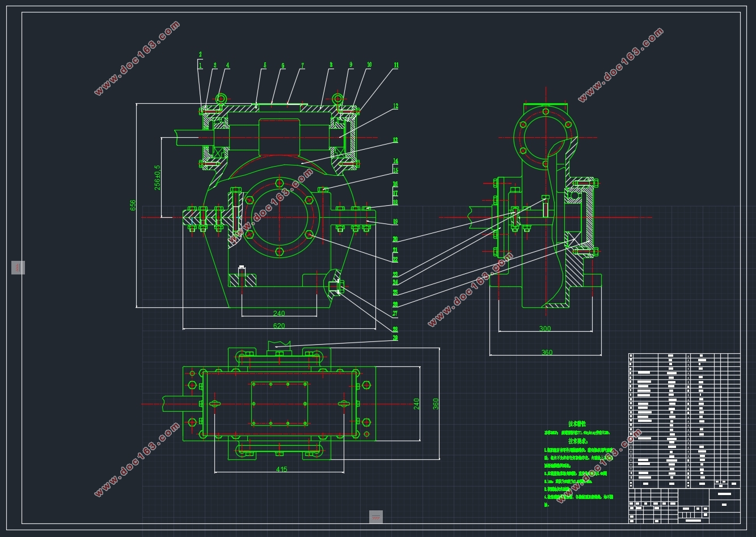Pick part balloon number 8
The height and width of the screenshot is (537, 756).
click(331, 65)
